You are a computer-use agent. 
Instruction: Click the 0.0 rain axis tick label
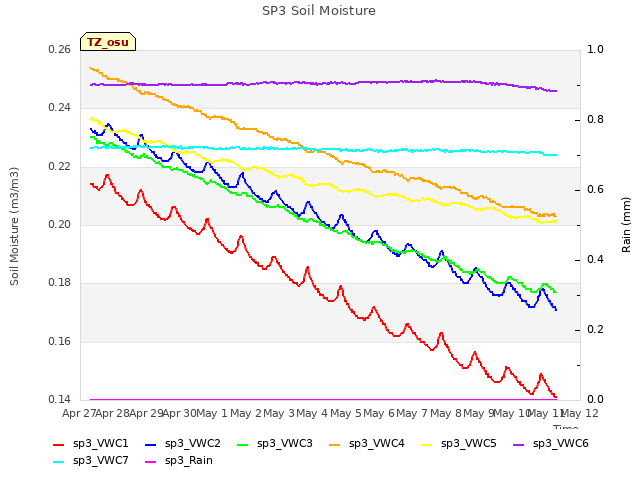pos(595,400)
